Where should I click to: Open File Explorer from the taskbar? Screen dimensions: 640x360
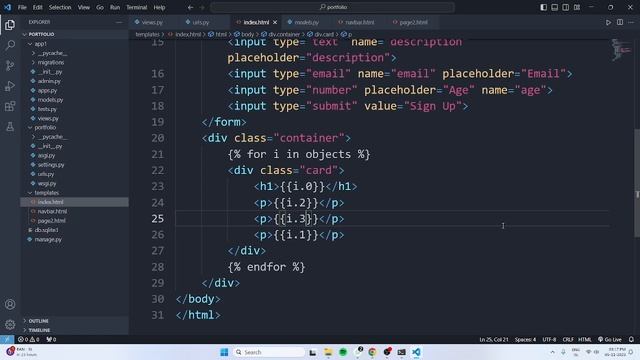[x=328, y=352]
